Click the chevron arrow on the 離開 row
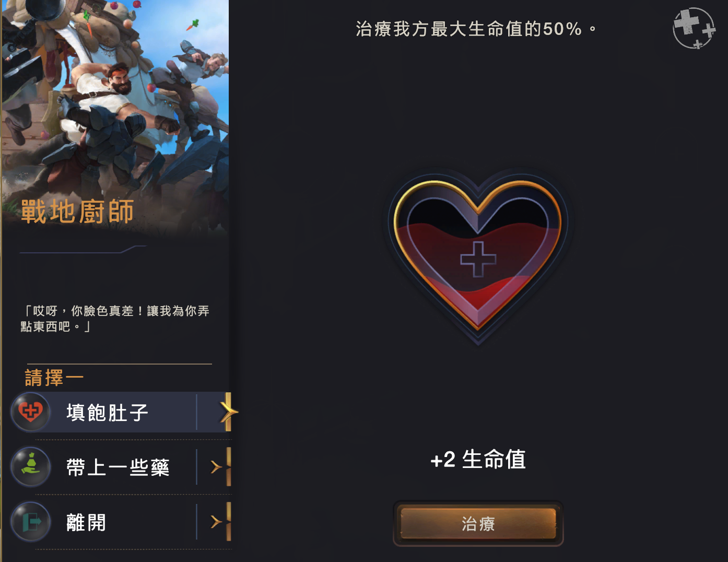 216,521
